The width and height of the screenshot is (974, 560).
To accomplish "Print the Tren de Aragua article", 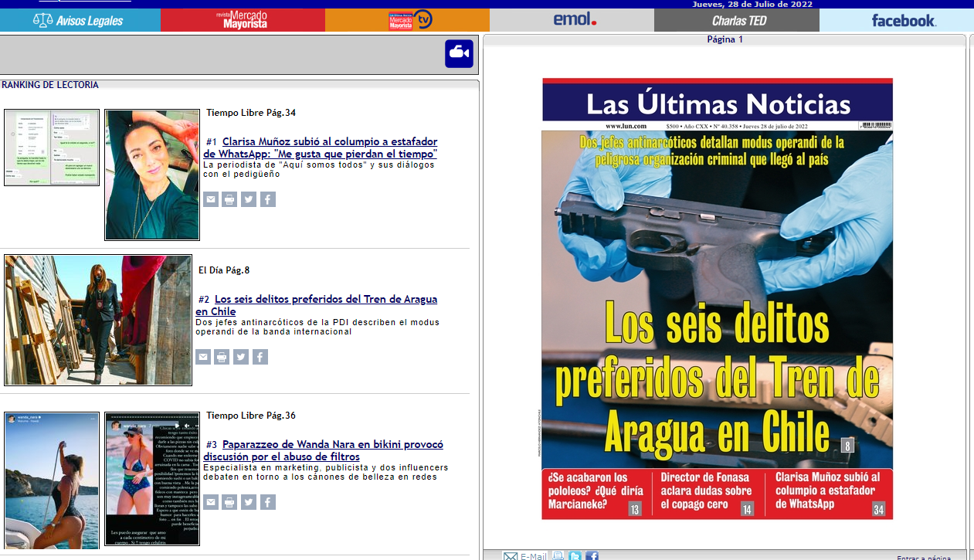I will pos(222,357).
